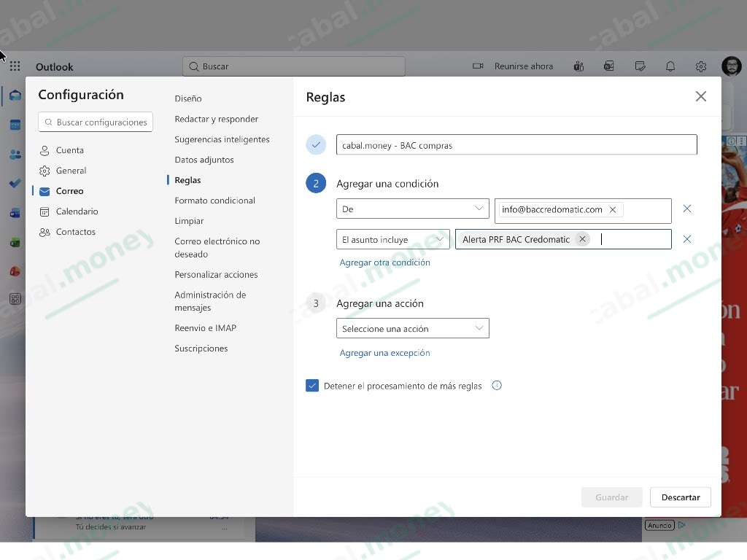
Task: Click the user profile avatar picture
Action: (x=732, y=66)
